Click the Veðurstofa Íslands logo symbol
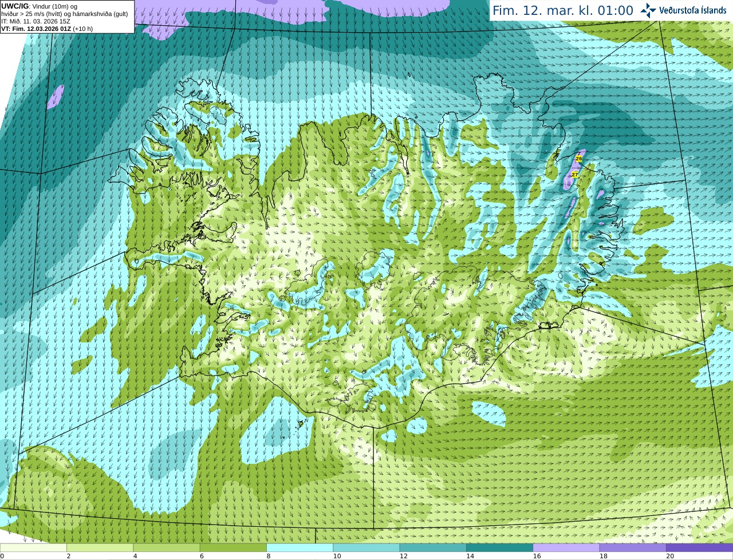The image size is (733, 560). 648,10
